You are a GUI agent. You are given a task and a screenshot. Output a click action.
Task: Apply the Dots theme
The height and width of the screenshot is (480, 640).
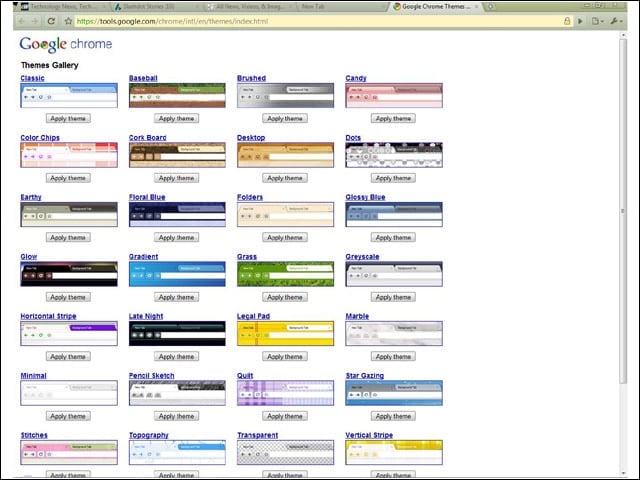393,178
